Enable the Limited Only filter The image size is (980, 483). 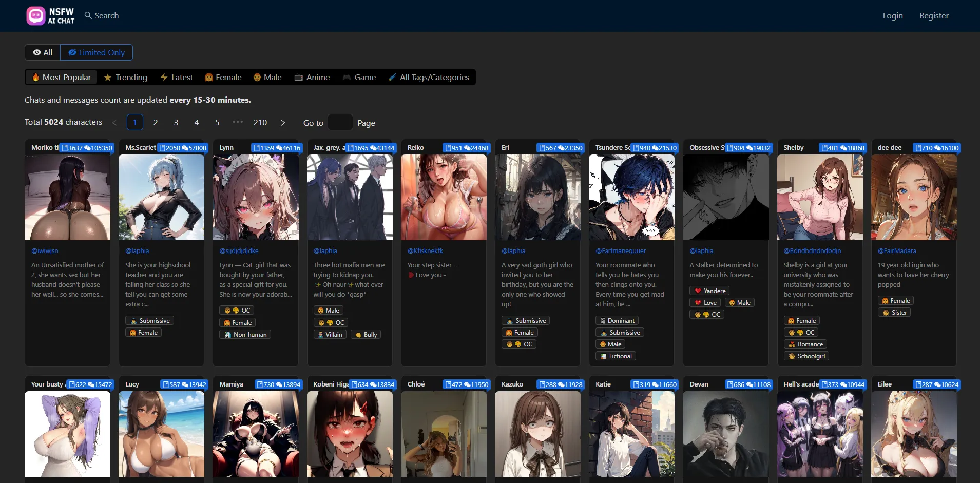pyautogui.click(x=97, y=52)
